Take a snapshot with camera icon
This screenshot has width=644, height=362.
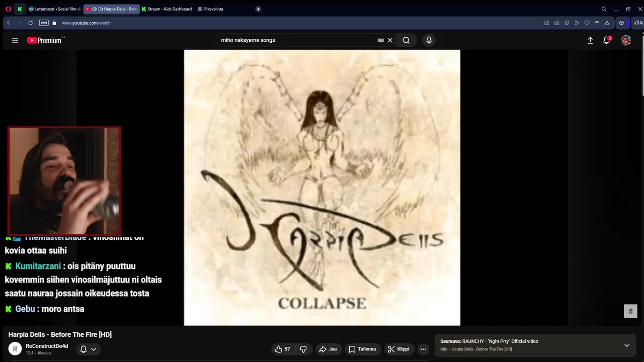tap(556, 23)
